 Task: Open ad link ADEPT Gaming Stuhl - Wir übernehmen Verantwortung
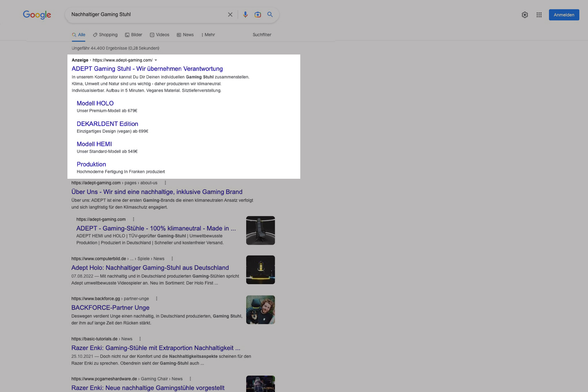[147, 69]
